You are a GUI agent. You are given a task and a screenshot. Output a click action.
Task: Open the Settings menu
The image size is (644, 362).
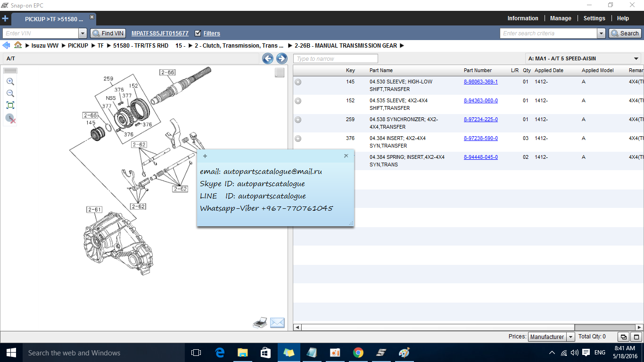[594, 18]
